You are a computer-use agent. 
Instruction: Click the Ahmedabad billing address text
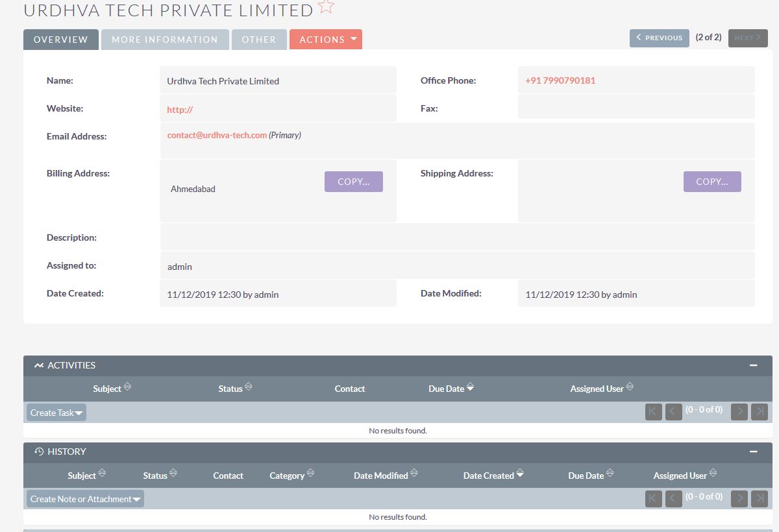[193, 189]
